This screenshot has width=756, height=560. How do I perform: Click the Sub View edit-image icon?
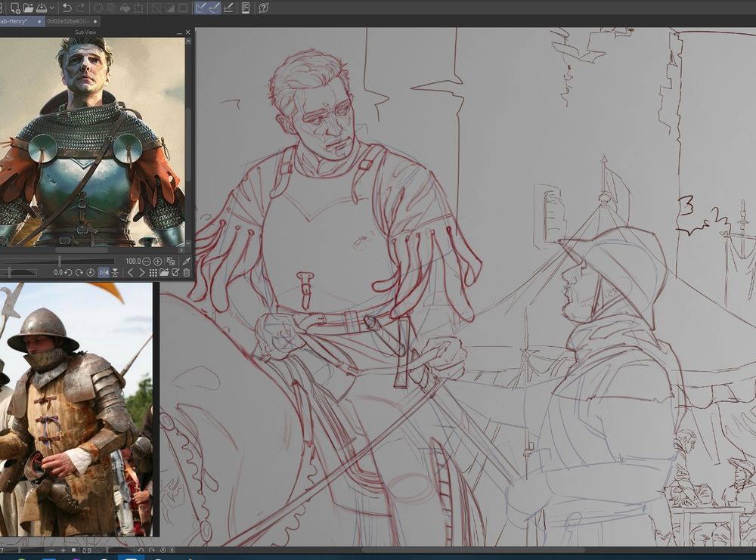tap(175, 273)
